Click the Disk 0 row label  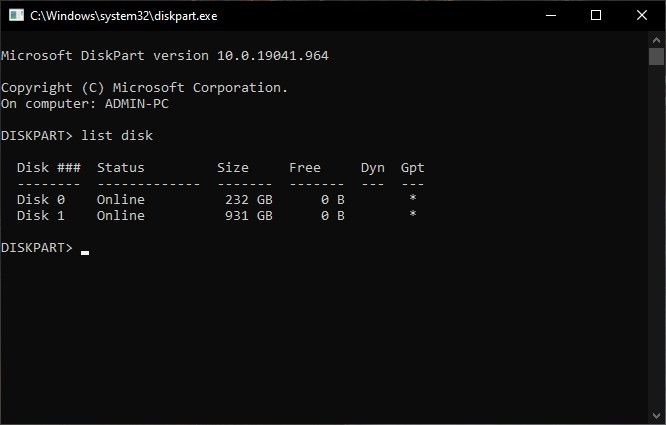pyautogui.click(x=41, y=199)
